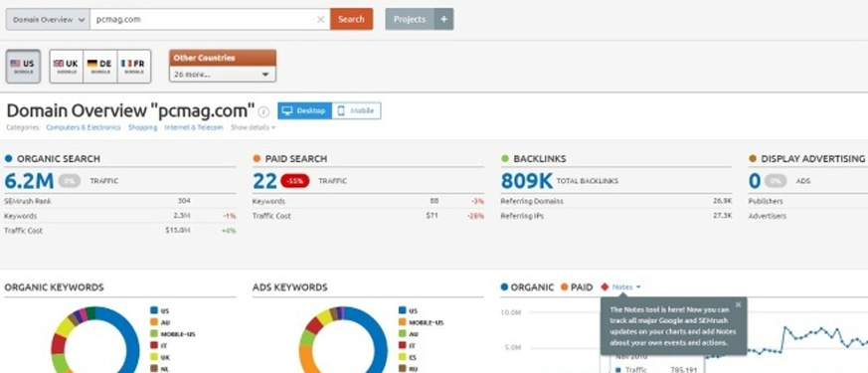Click the -55% paid traffic change badge

[x=295, y=181]
